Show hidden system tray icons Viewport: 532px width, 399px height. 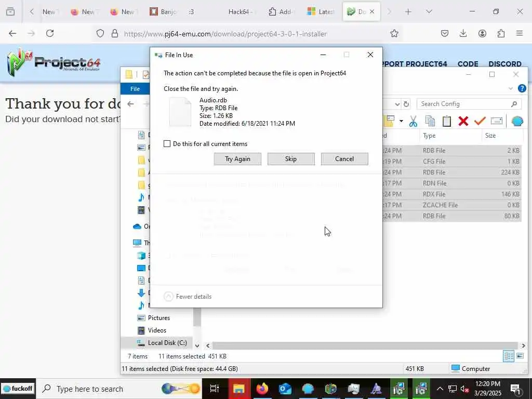(x=440, y=389)
